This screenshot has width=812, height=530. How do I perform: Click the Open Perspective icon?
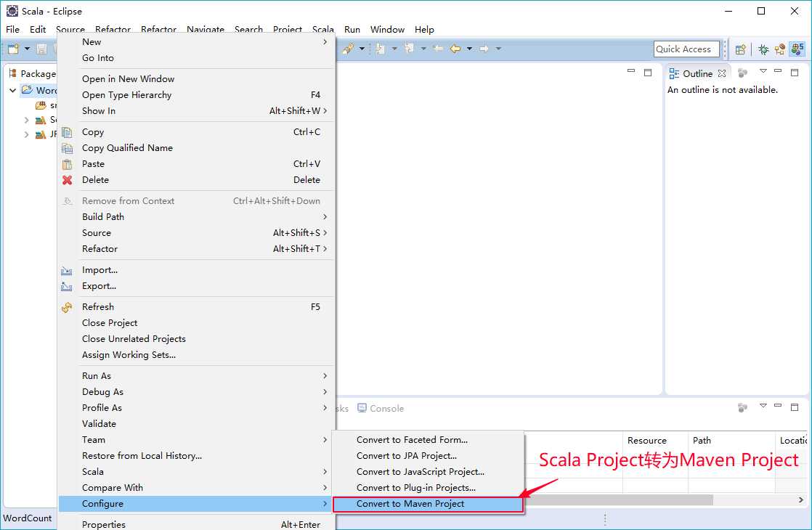click(x=741, y=49)
